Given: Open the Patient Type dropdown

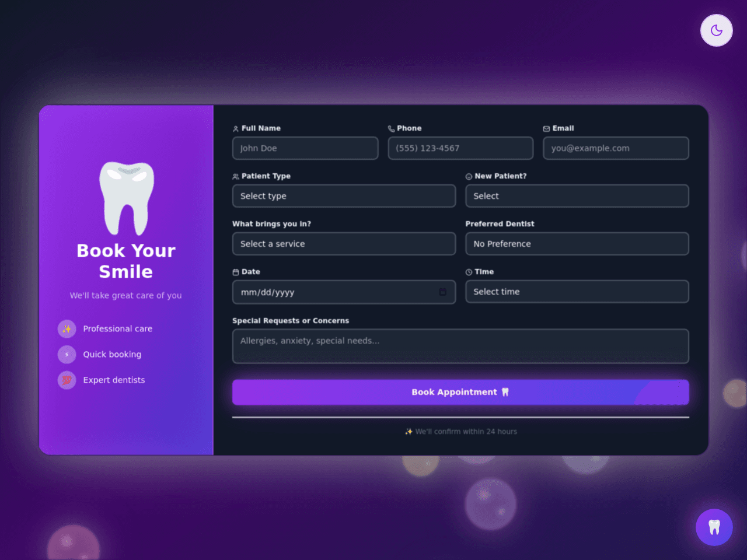Looking at the screenshot, I should tap(344, 196).
